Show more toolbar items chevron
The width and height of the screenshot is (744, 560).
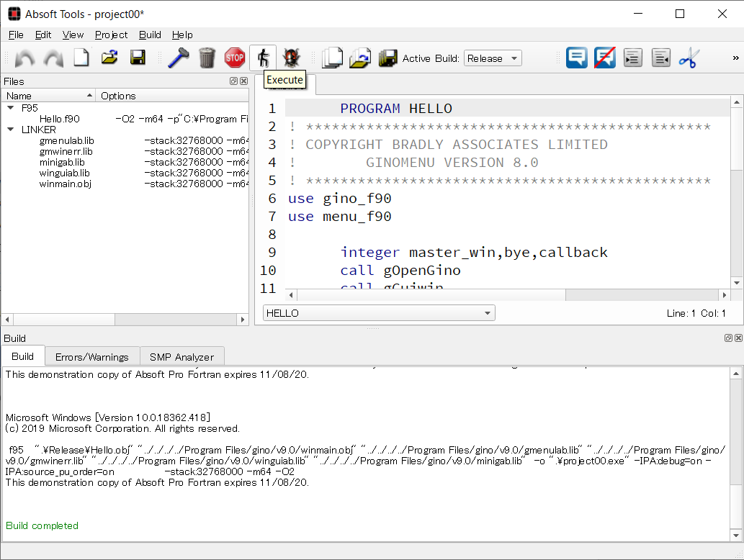coord(735,58)
